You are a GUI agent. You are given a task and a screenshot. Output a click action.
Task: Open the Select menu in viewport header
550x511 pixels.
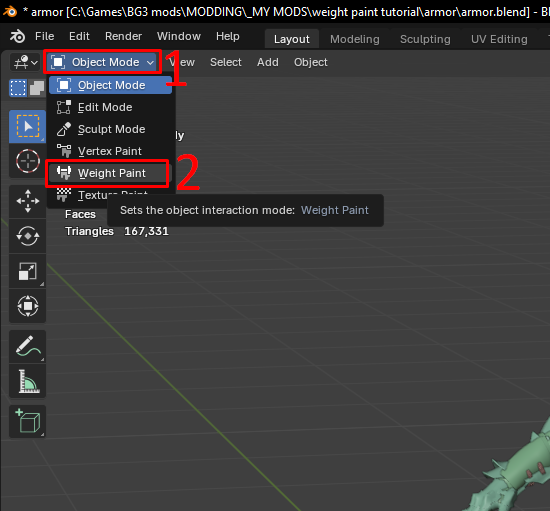tap(226, 62)
